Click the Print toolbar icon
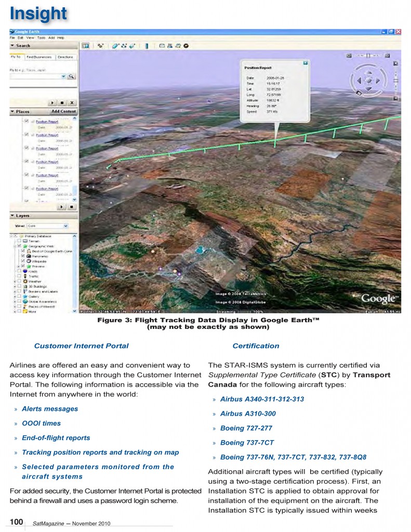 point(170,46)
